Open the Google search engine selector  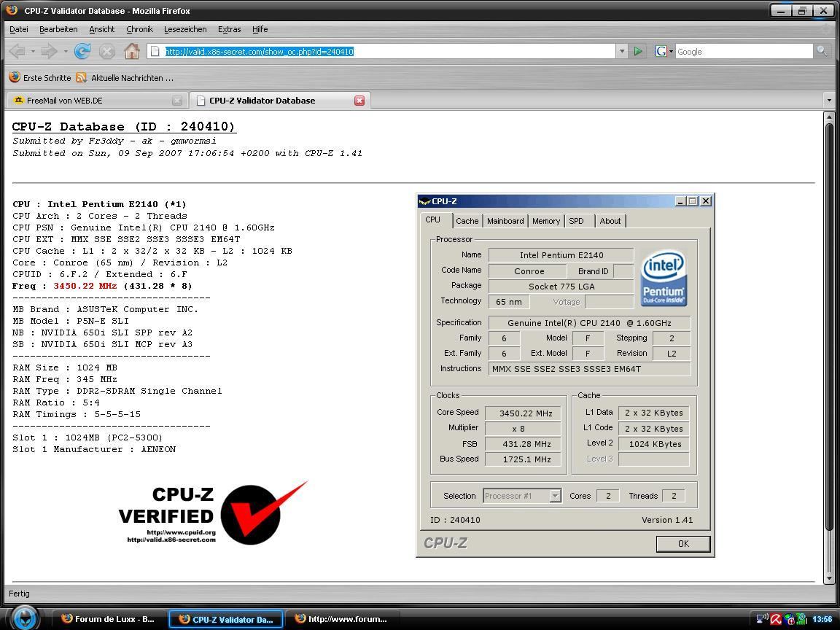[x=664, y=52]
